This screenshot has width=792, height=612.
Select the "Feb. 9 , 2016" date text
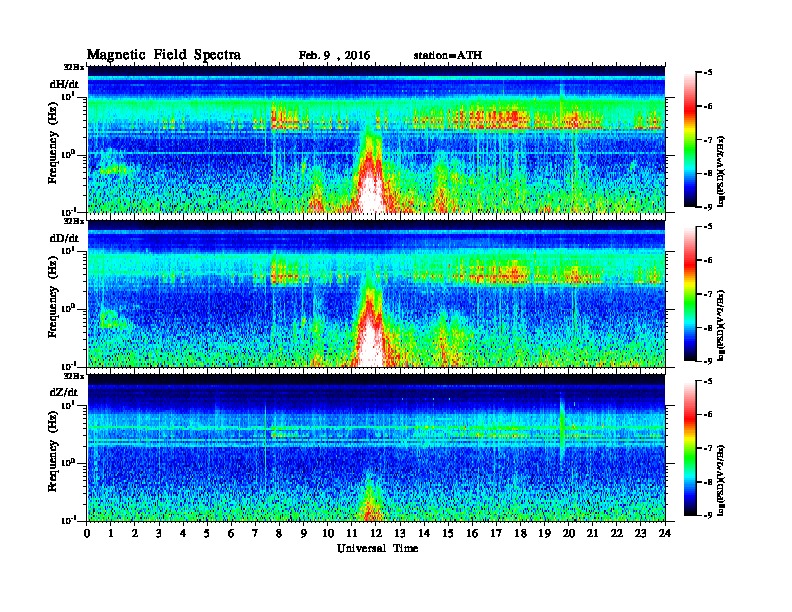334,56
